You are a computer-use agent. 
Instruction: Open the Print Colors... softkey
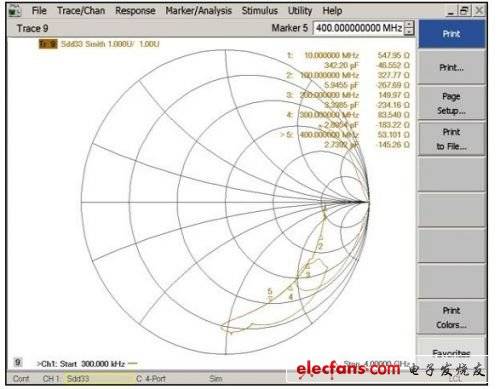(x=452, y=318)
